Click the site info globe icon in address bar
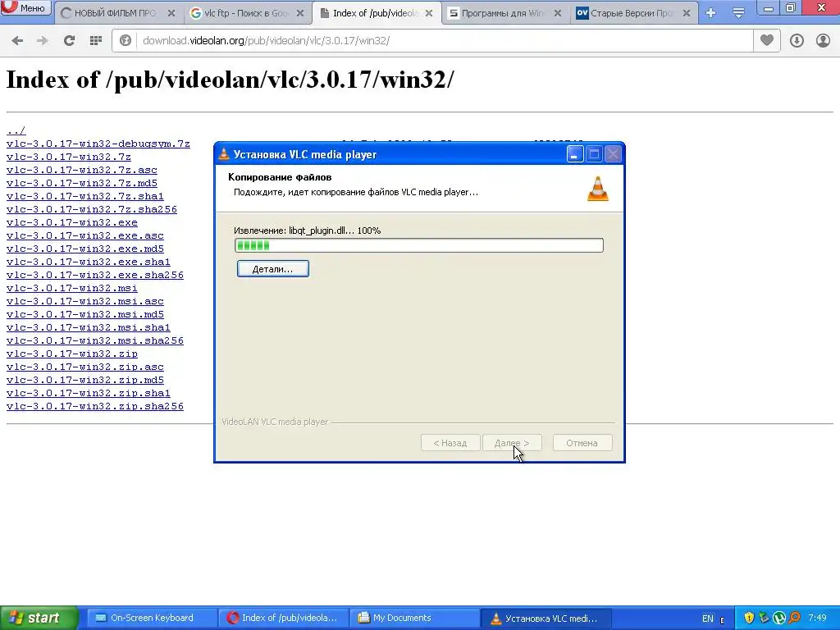Viewport: 840px width, 630px height. click(x=126, y=40)
